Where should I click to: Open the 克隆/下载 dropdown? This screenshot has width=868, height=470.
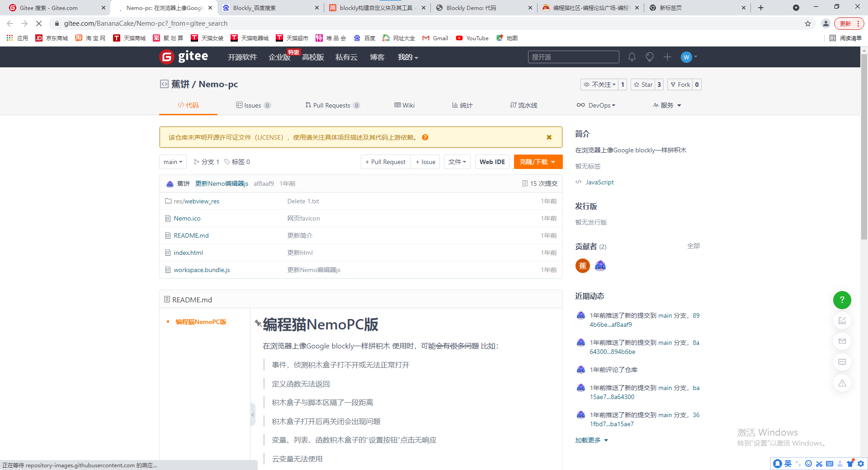[538, 162]
